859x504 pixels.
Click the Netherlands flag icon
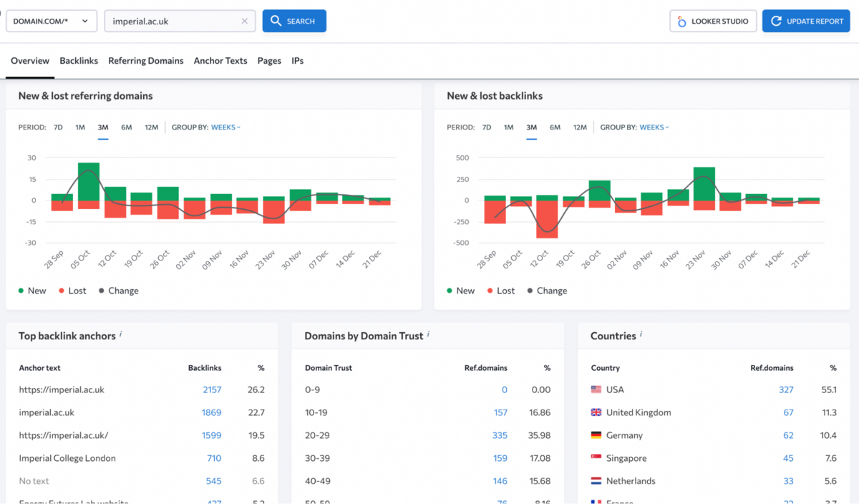(x=596, y=481)
